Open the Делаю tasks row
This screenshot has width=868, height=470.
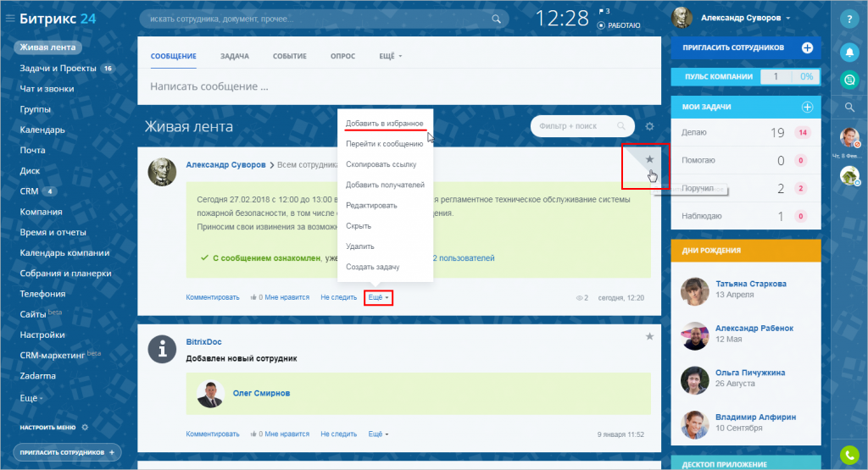coord(746,133)
